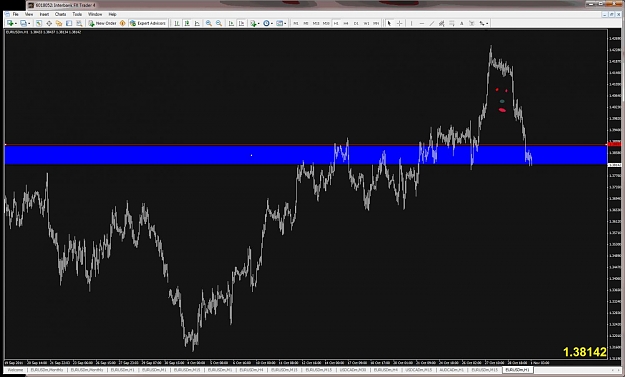Select the Cursor arrow tool
This screenshot has width=625, height=377.
point(389,24)
